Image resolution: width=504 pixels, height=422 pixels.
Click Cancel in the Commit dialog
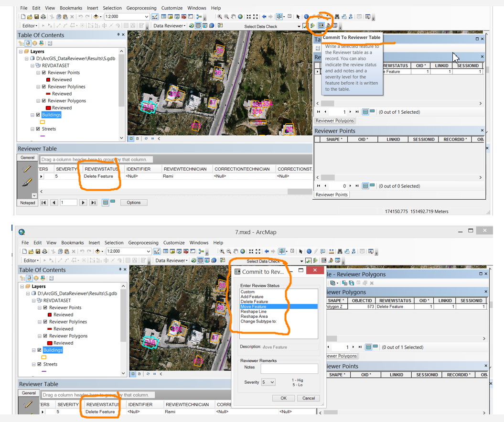tap(308, 398)
